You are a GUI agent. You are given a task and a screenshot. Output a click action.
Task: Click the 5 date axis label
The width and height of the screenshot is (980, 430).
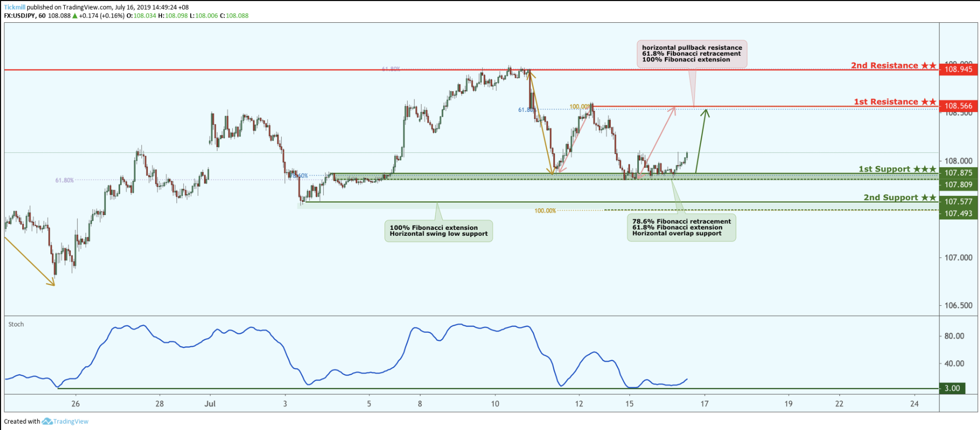point(369,404)
